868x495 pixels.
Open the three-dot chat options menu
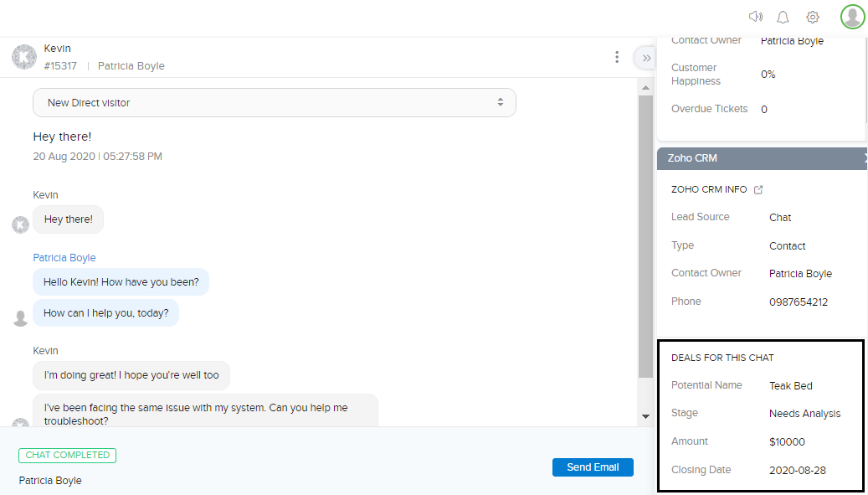click(617, 57)
